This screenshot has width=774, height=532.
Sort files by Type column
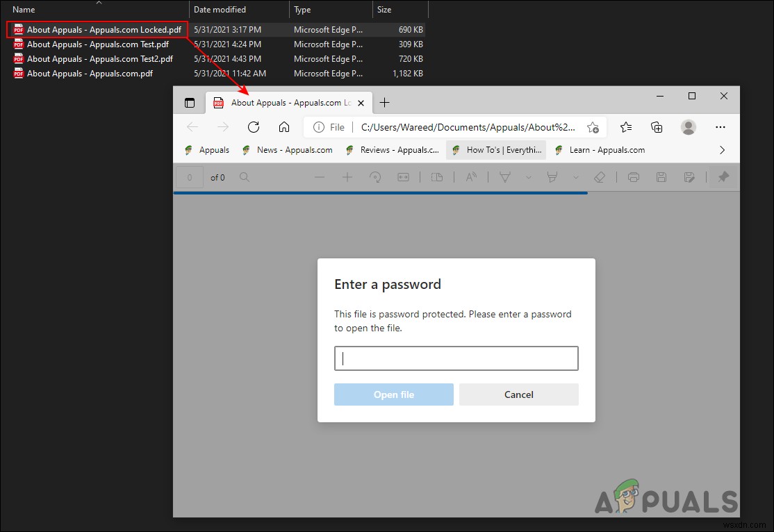(x=302, y=10)
